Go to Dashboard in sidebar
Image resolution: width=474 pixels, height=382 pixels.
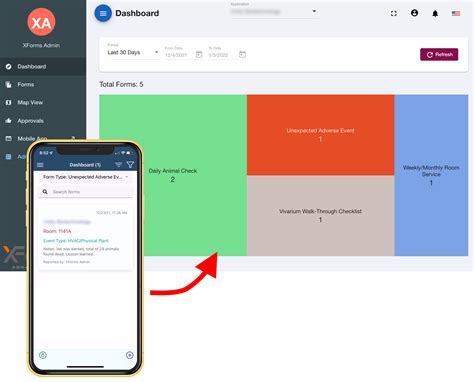(x=43, y=67)
